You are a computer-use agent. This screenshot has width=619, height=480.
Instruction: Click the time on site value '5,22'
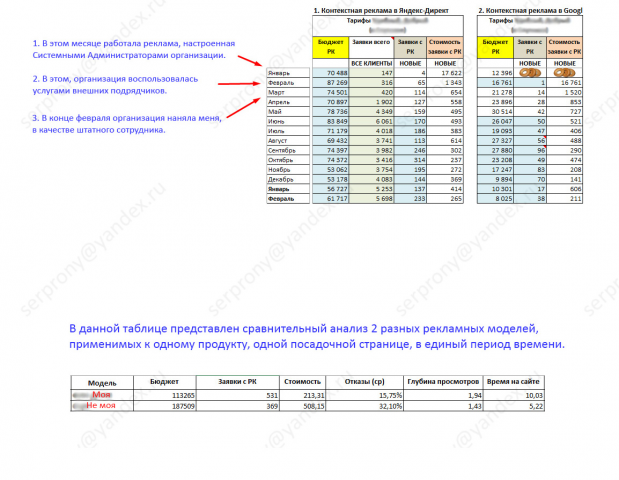coord(514,406)
